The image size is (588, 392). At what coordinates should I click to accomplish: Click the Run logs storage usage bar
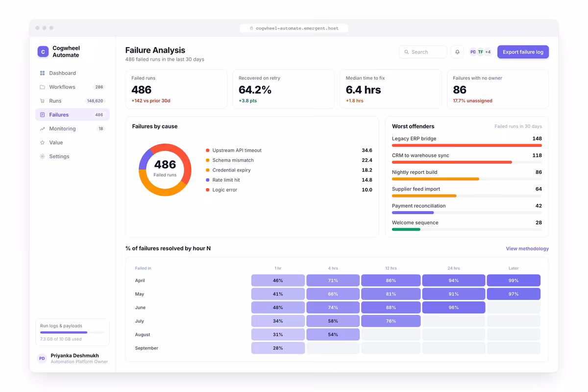pos(73,332)
